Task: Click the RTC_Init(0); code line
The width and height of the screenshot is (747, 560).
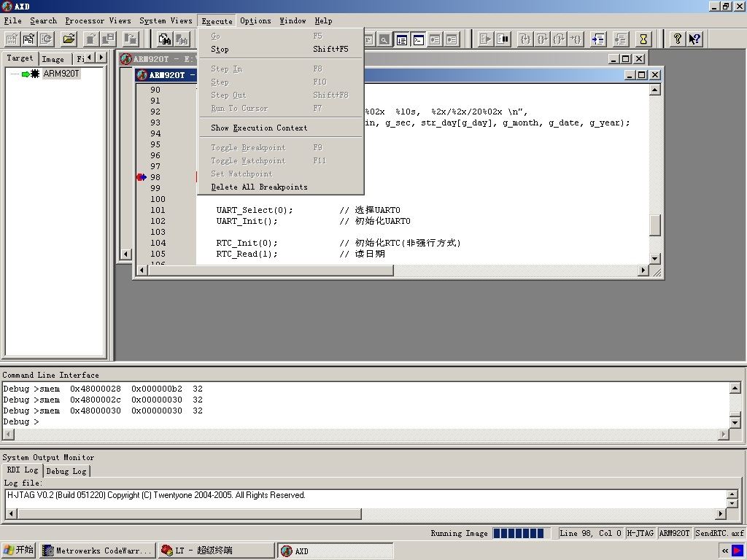Action: (x=247, y=243)
